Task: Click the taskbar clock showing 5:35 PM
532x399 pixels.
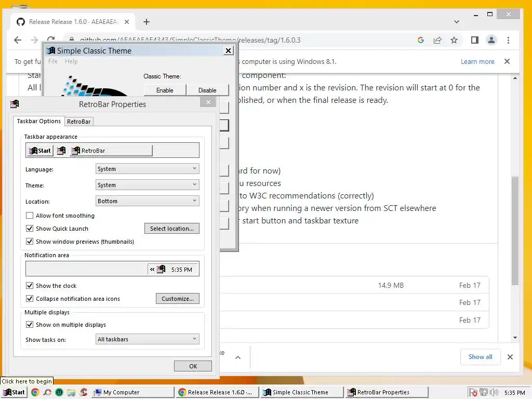Action: coord(514,393)
